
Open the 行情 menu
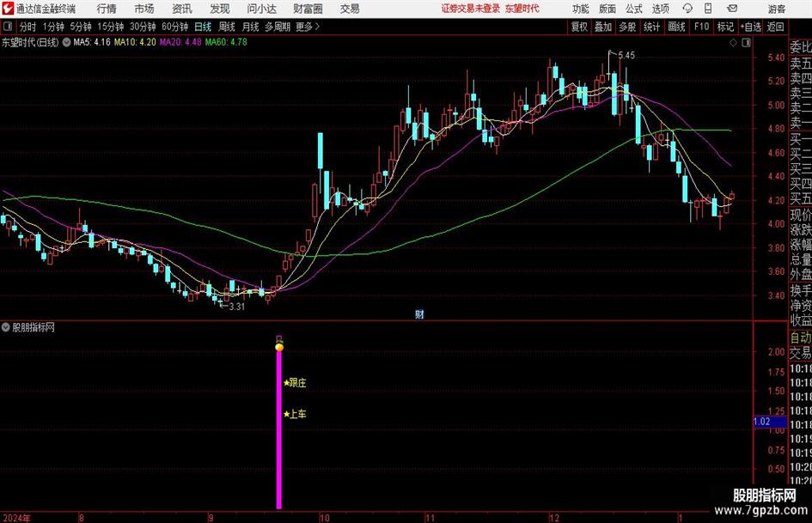[107, 9]
